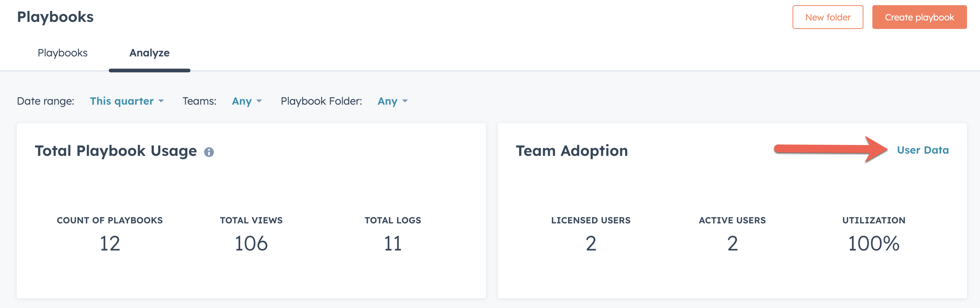Select the Analyze tab
The image size is (980, 308).
[x=149, y=53]
